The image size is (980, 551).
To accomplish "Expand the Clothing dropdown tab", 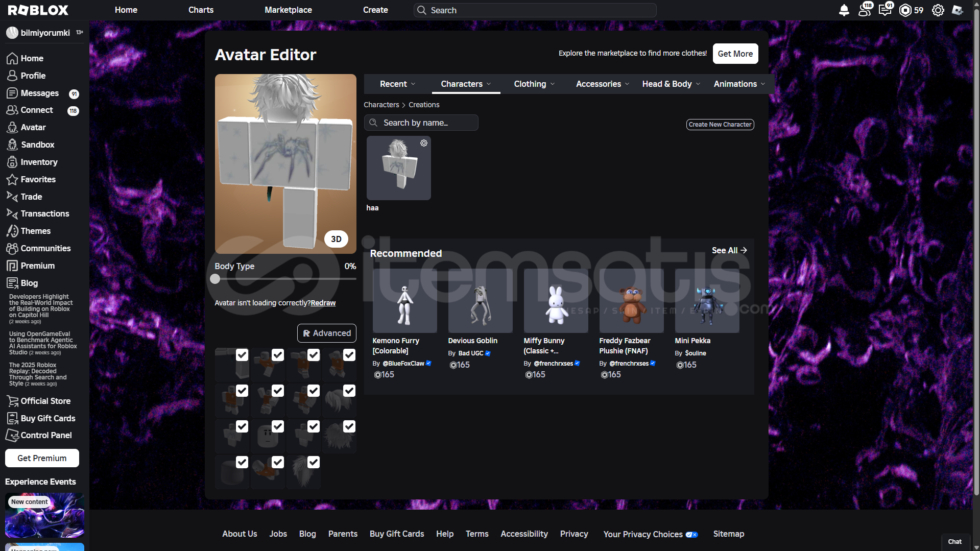I will (x=534, y=84).
